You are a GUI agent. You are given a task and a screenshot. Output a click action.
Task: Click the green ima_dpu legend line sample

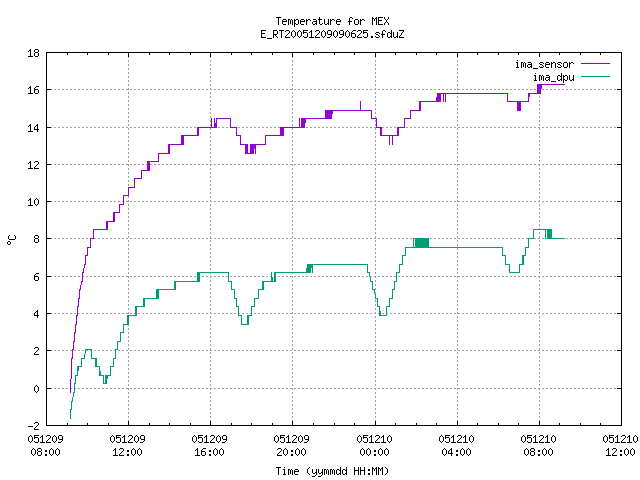[595, 77]
